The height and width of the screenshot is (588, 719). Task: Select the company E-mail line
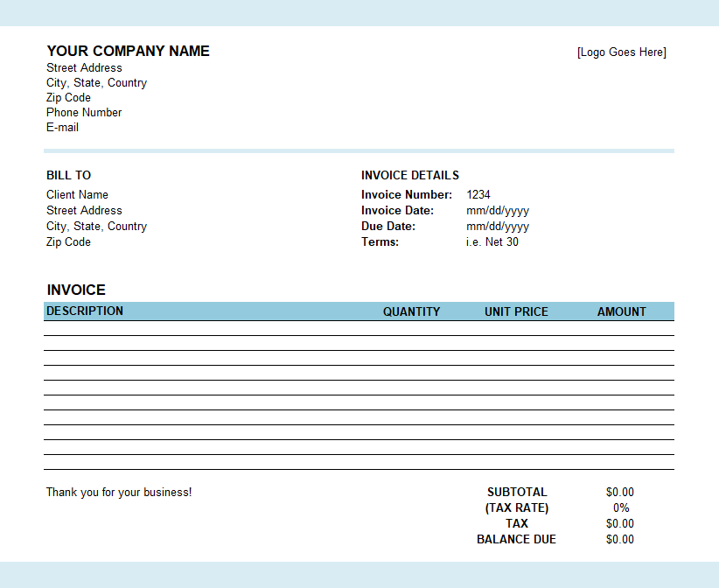tap(62, 128)
